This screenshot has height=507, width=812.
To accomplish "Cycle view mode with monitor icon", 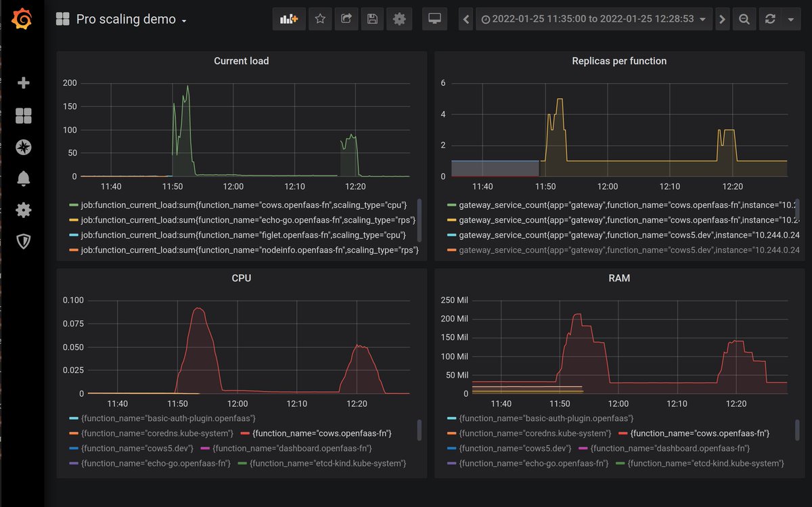I will [x=434, y=19].
